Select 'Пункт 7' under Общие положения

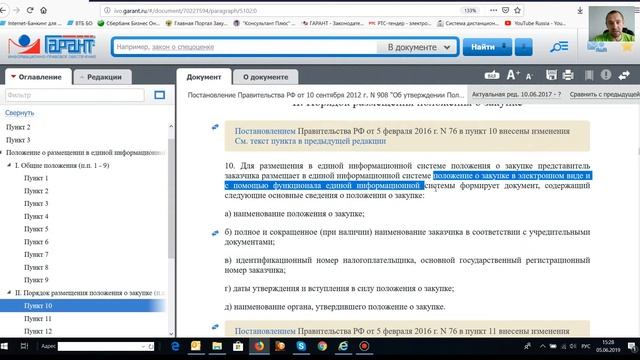coord(36,254)
